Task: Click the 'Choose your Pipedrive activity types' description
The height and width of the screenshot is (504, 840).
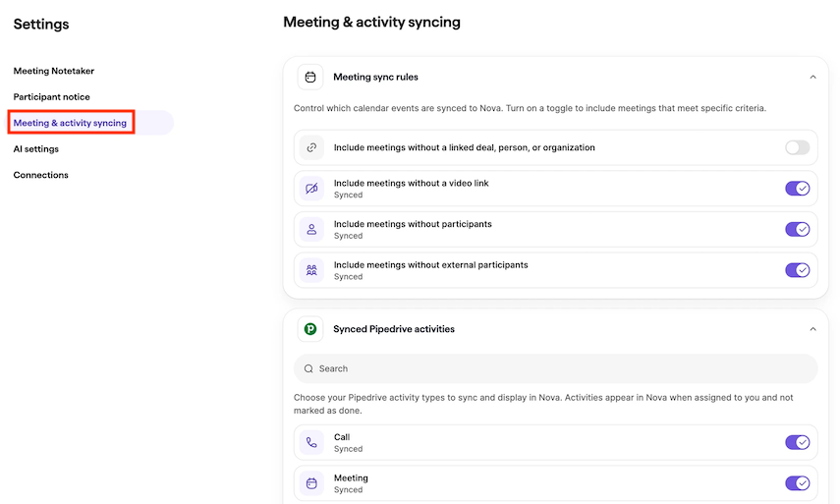Action: coord(543,404)
